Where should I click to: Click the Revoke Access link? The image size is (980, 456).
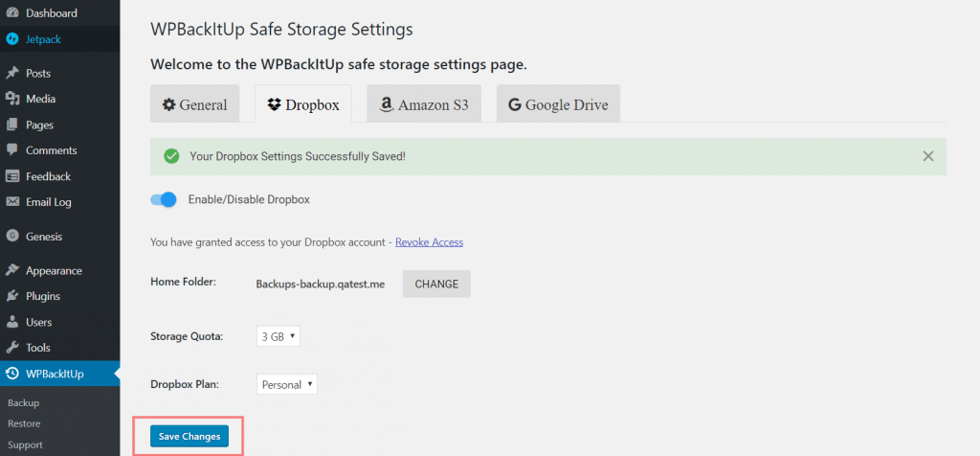pos(430,242)
